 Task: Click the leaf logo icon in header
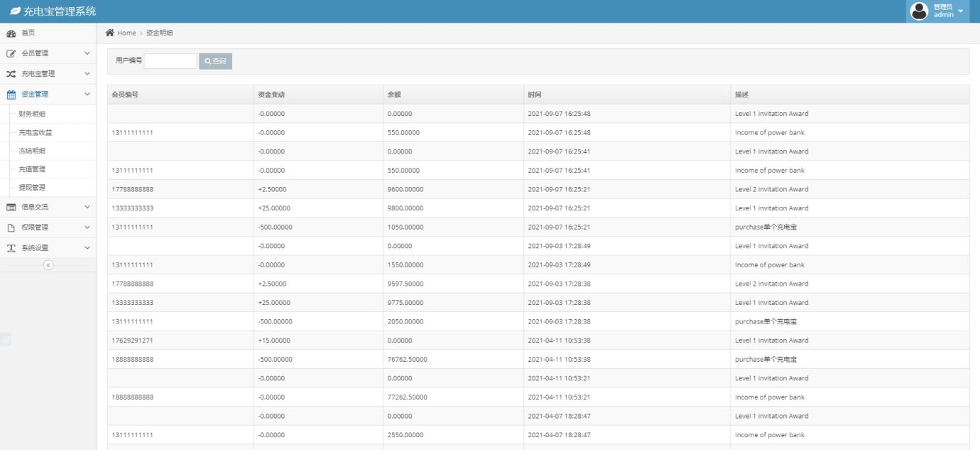point(15,11)
